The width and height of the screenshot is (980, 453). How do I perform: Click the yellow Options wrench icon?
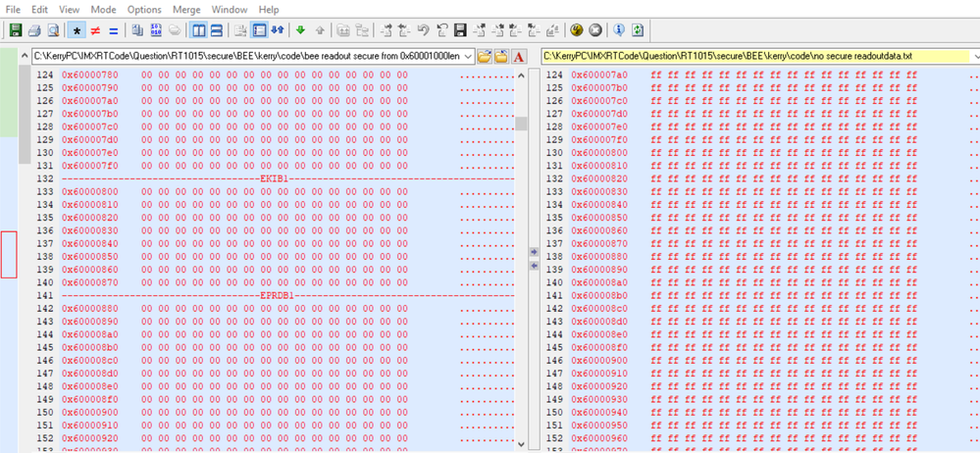click(x=576, y=30)
